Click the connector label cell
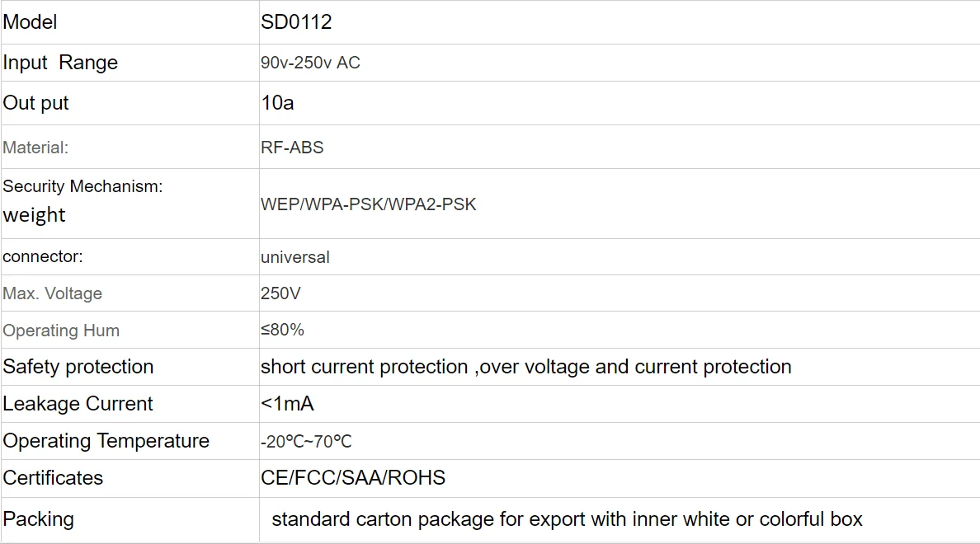The height and width of the screenshot is (544, 980). tap(43, 256)
